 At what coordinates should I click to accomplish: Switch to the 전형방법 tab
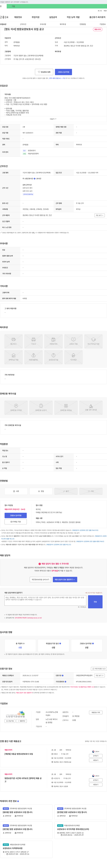pyautogui.click(x=83, y=24)
